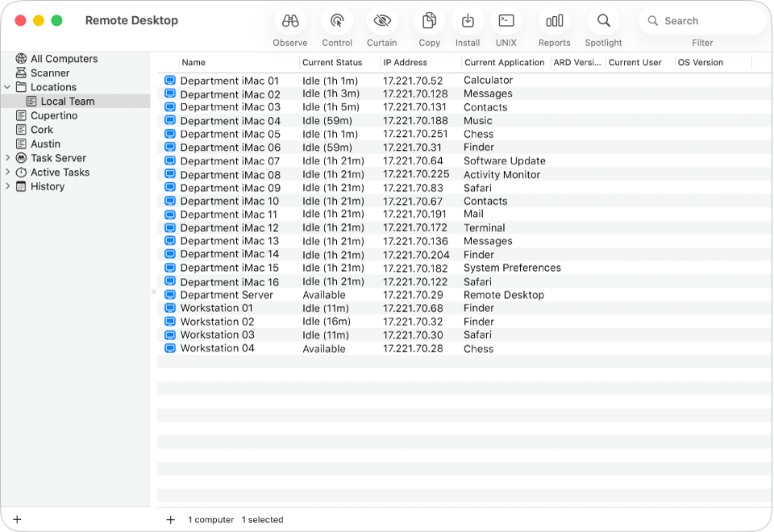
Task: Click the Spotlight search icon
Action: click(x=603, y=20)
